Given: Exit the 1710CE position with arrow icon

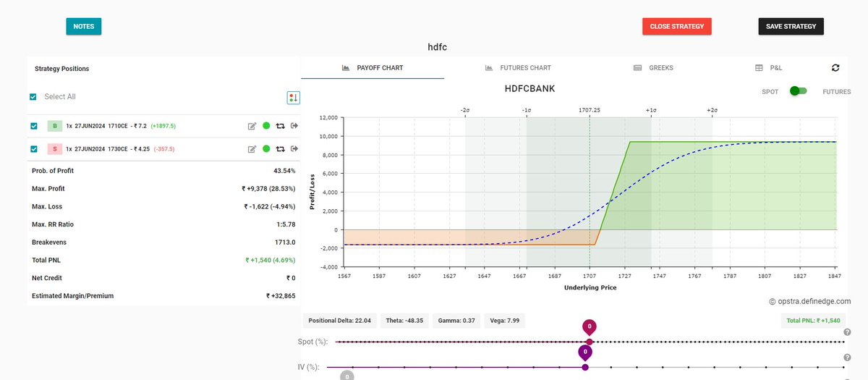Looking at the screenshot, I should (x=294, y=126).
